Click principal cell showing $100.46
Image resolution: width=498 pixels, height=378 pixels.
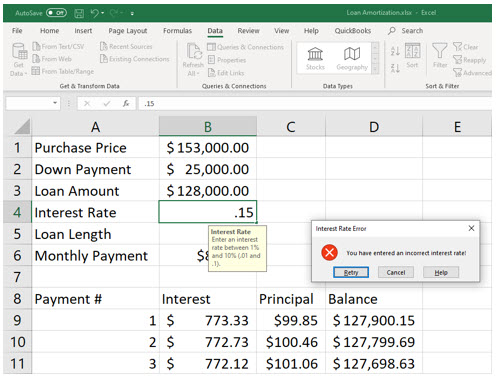point(291,342)
